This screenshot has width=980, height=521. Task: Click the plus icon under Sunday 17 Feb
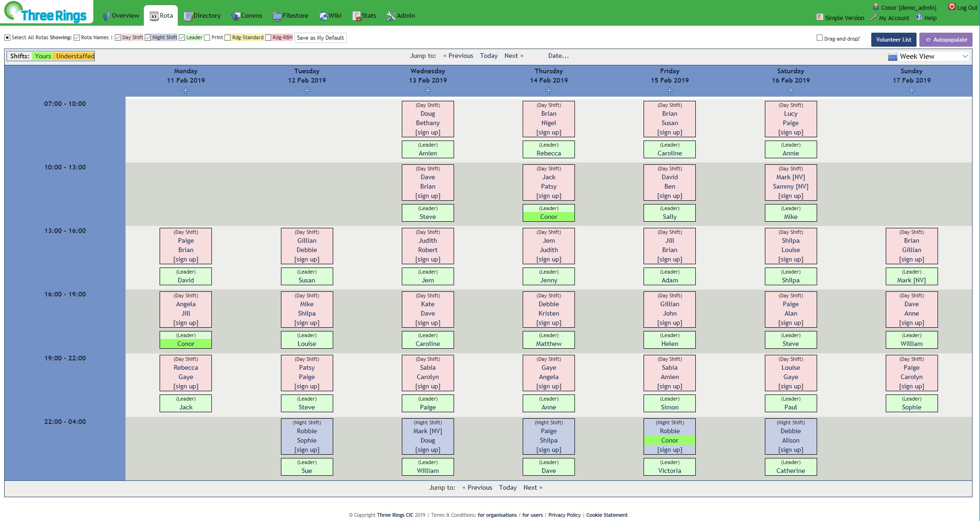click(x=911, y=91)
